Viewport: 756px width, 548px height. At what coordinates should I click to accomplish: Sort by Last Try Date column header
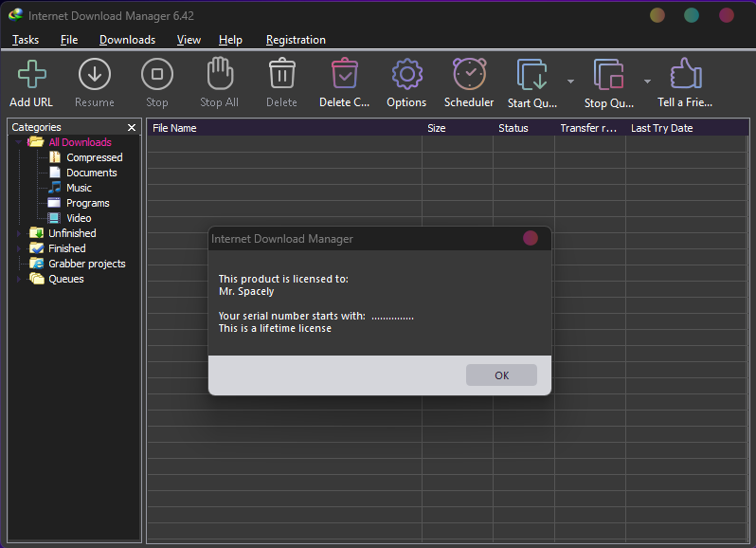pyautogui.click(x=687, y=128)
